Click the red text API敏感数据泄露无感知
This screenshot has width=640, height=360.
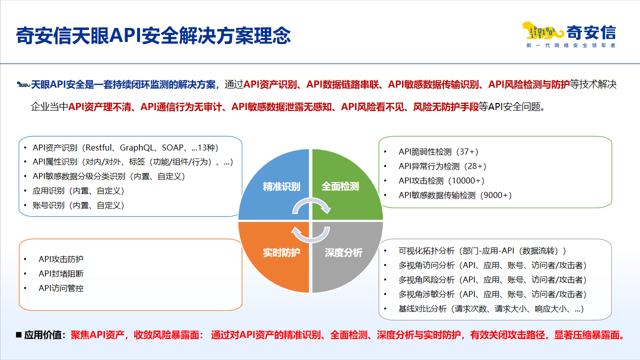[281, 107]
